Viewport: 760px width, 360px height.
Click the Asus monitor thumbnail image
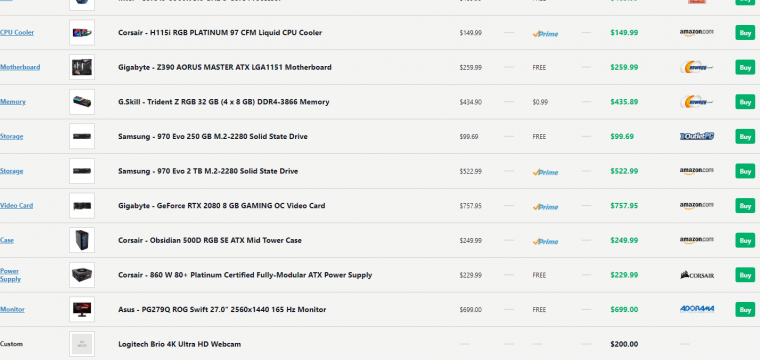point(82,309)
